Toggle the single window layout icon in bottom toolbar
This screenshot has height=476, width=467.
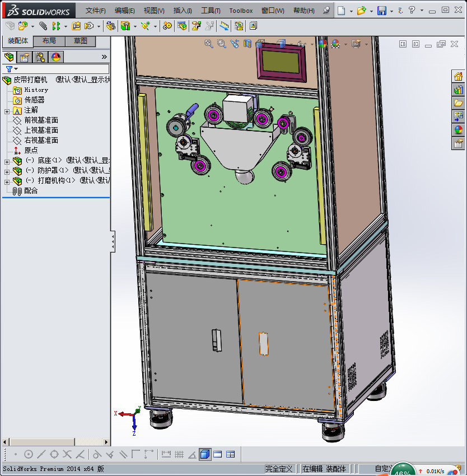point(218,454)
